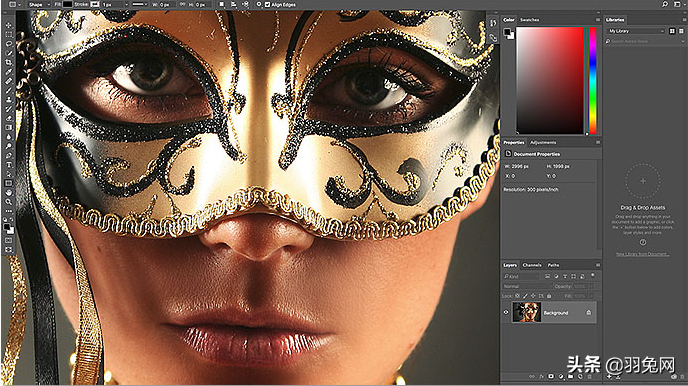688x386 pixels.
Task: Select the Color tab
Action: pyautogui.click(x=509, y=20)
